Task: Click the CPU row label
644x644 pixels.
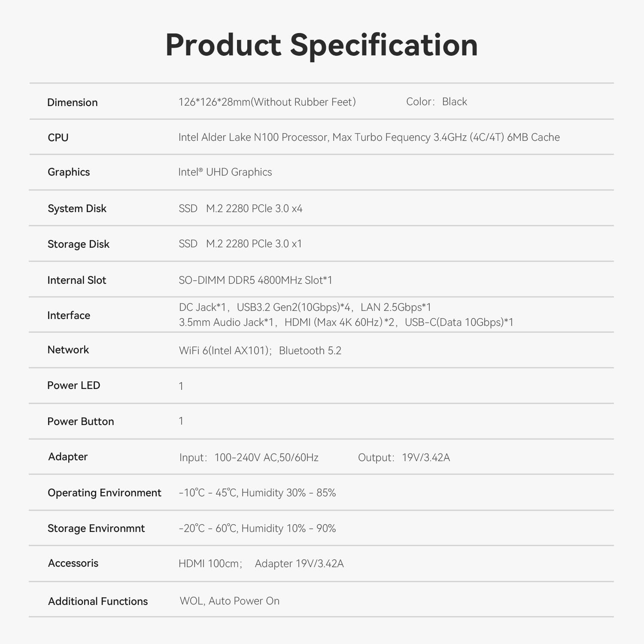Action: (x=58, y=138)
